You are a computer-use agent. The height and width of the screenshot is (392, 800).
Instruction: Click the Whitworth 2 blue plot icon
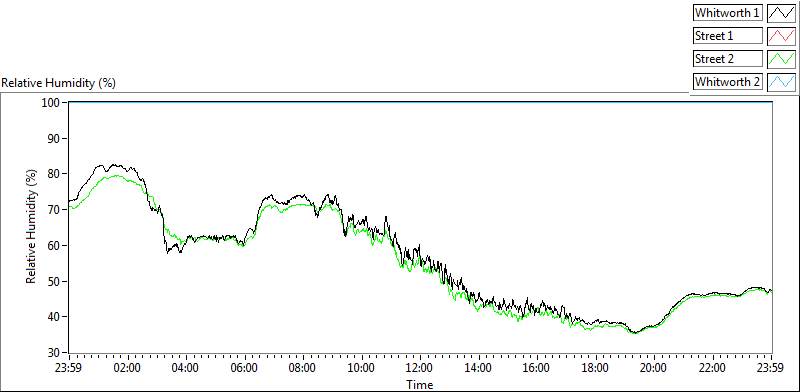[x=781, y=82]
